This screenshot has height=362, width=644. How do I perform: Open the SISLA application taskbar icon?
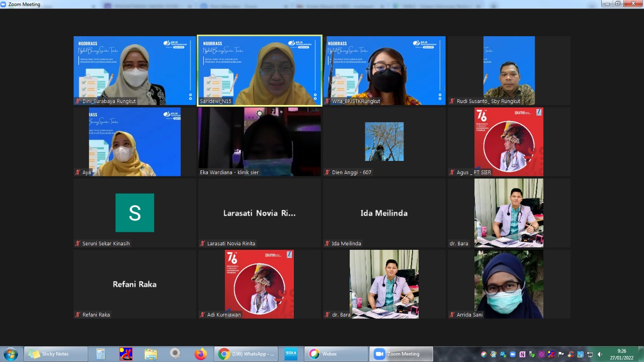tap(291, 354)
